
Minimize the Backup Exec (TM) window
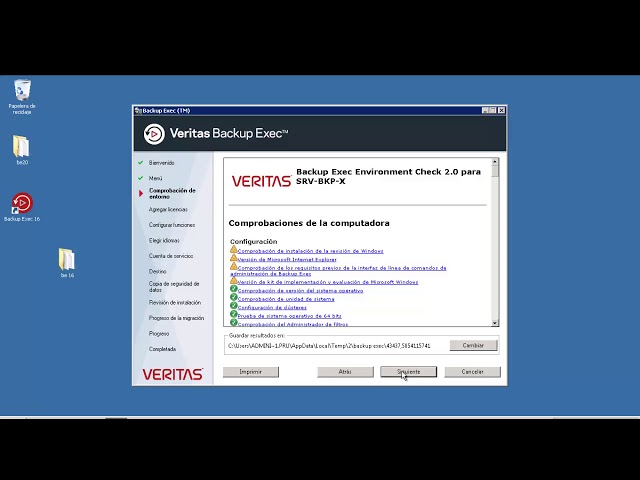pyautogui.click(x=485, y=111)
